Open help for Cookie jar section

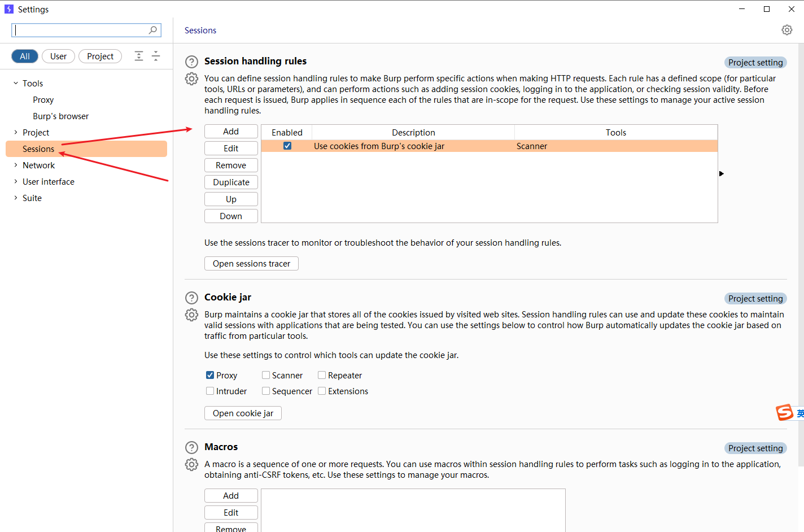click(192, 298)
